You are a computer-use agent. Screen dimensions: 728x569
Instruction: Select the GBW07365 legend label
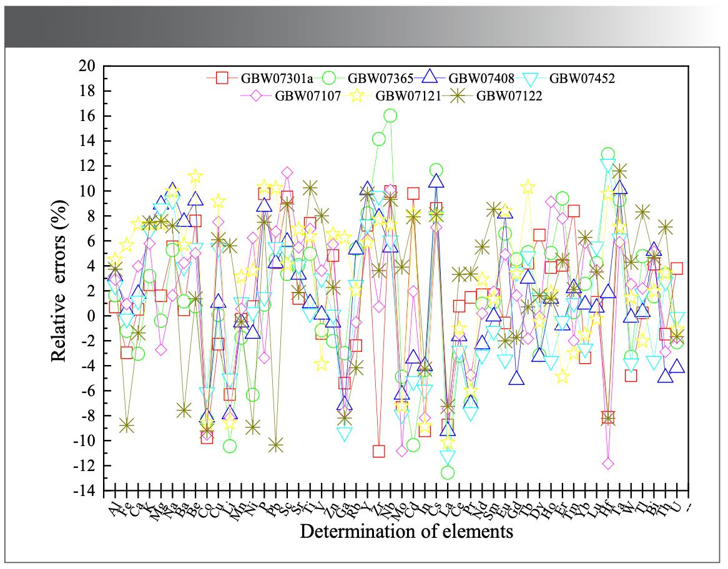click(380, 78)
